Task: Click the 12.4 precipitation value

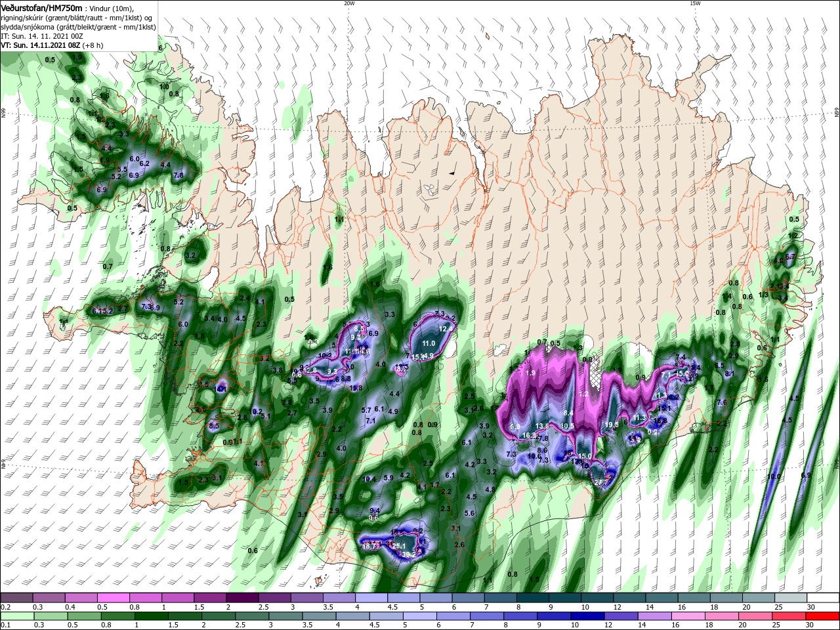Action: click(x=446, y=329)
